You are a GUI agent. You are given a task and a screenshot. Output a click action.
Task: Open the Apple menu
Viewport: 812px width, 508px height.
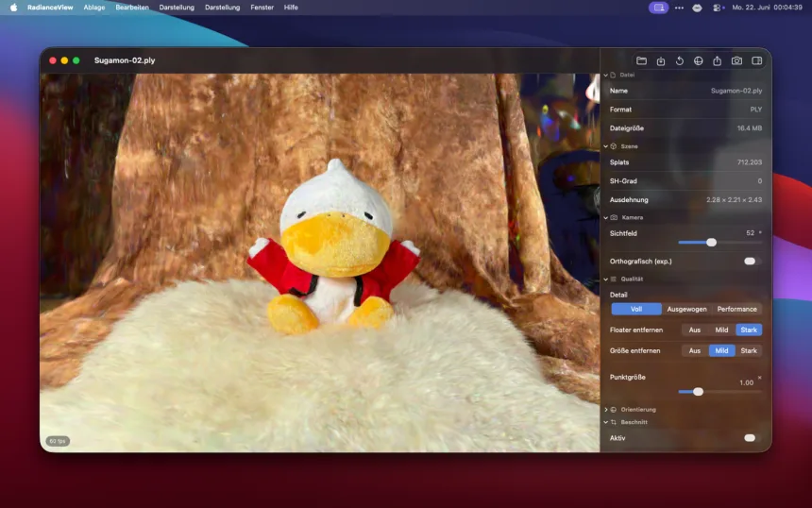13,8
